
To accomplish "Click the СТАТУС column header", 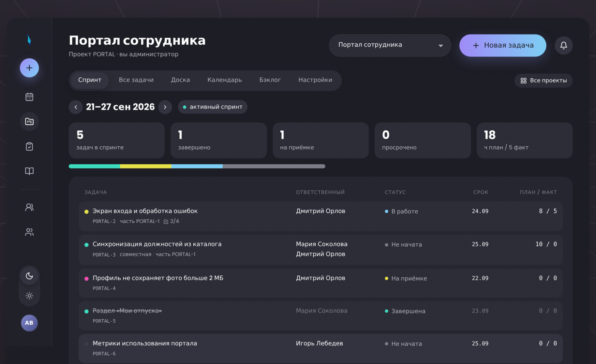I will pos(395,193).
